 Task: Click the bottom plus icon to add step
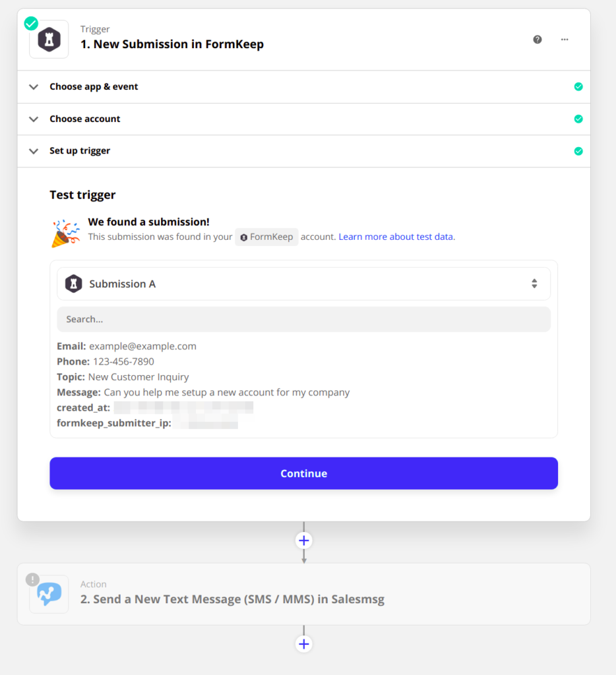303,644
